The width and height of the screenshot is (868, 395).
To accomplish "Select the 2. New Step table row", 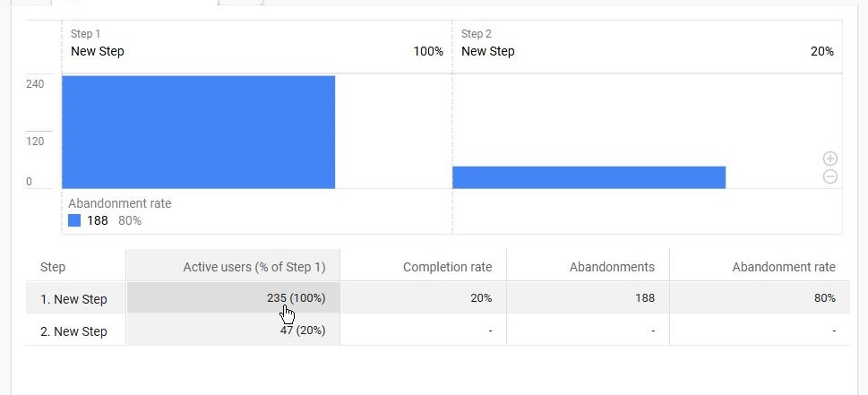I will [438, 331].
